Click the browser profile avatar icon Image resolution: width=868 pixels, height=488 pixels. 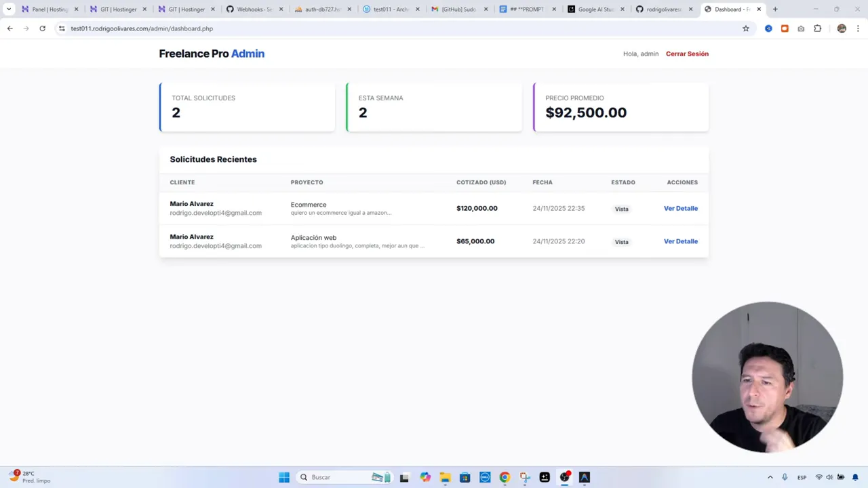tap(842, 28)
